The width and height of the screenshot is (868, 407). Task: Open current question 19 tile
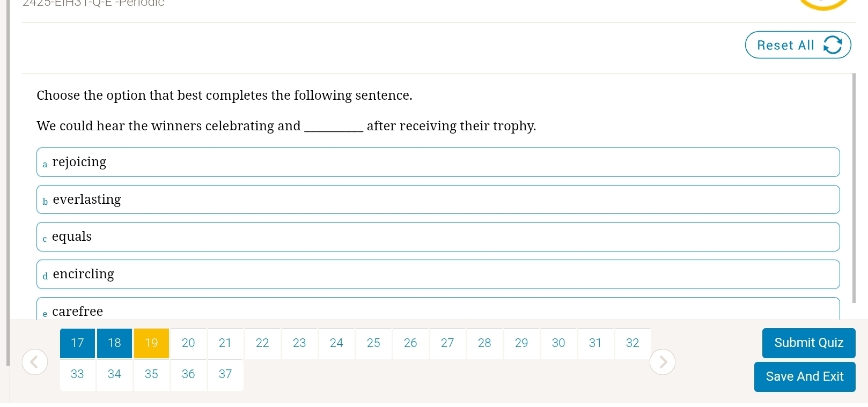[151, 343]
